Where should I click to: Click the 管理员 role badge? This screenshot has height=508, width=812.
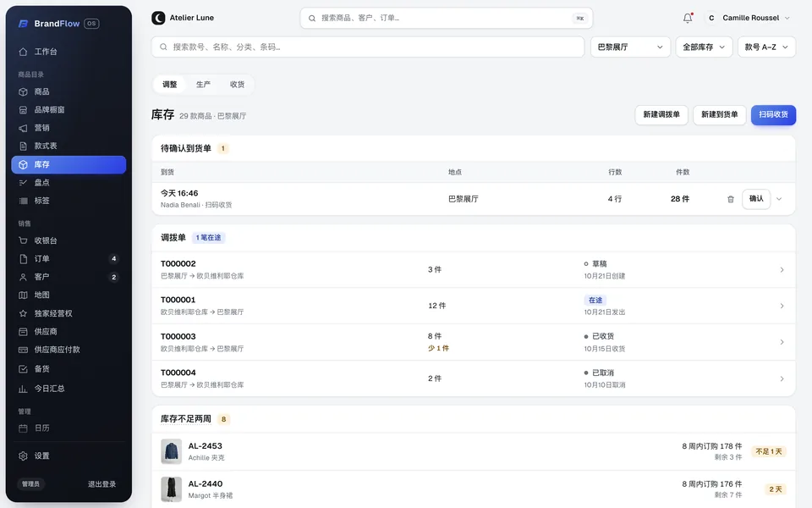pyautogui.click(x=30, y=484)
